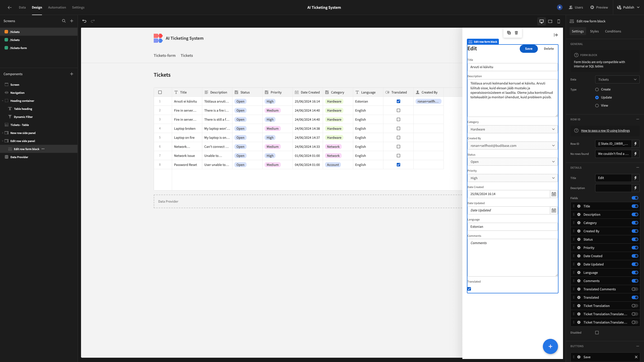Switch to the Styles tab
The height and width of the screenshot is (362, 644).
594,31
